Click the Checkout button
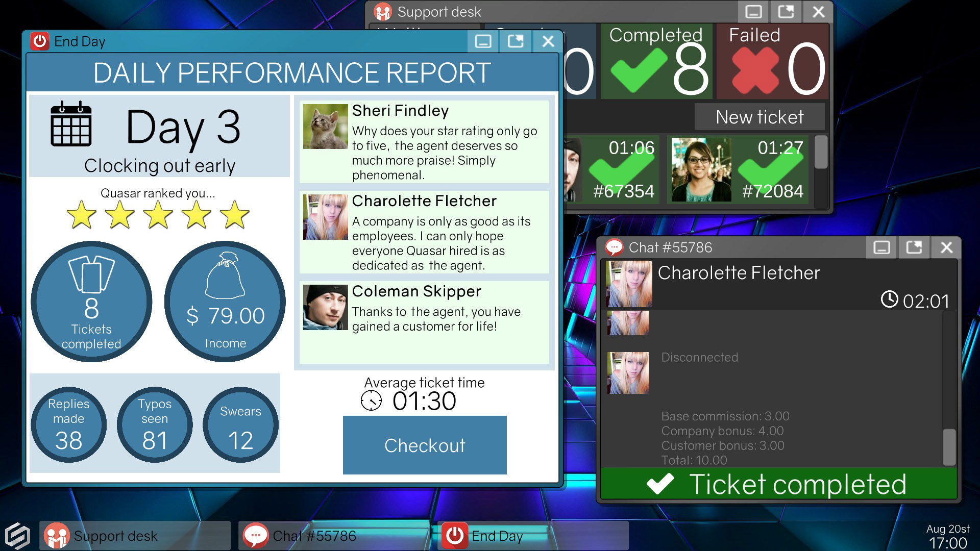The width and height of the screenshot is (980, 551). pos(424,445)
